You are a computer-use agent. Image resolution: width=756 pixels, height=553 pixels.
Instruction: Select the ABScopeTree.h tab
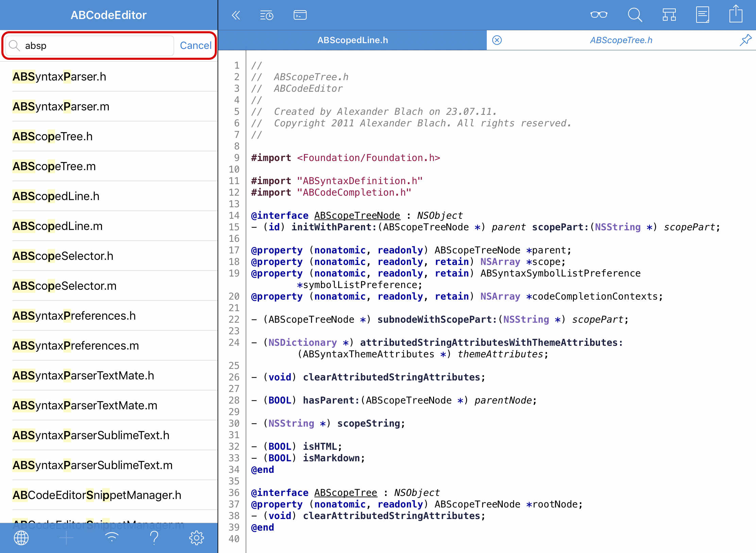621,40
